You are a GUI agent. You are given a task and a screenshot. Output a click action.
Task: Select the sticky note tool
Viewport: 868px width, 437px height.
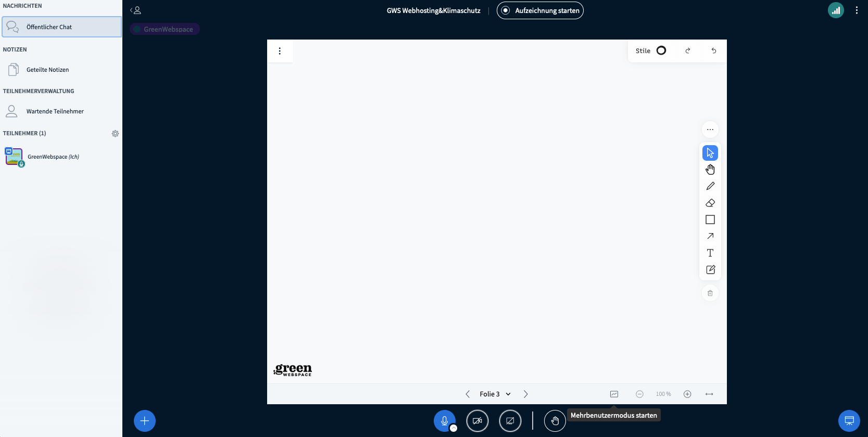(x=710, y=269)
